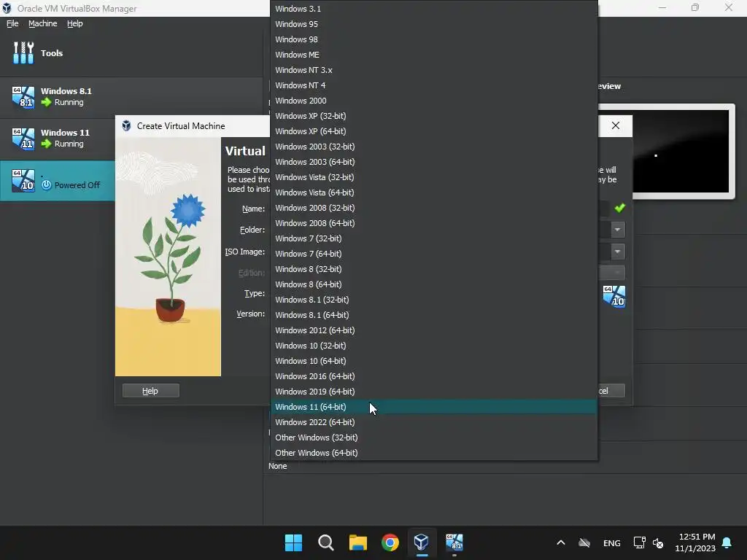Choose Windows 2008 (64-bit) option

[x=434, y=223]
